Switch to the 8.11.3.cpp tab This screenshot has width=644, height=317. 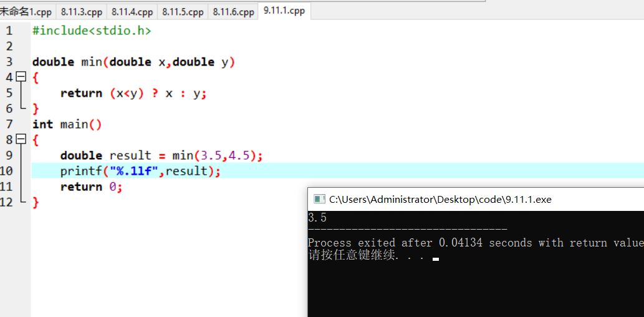tap(81, 12)
